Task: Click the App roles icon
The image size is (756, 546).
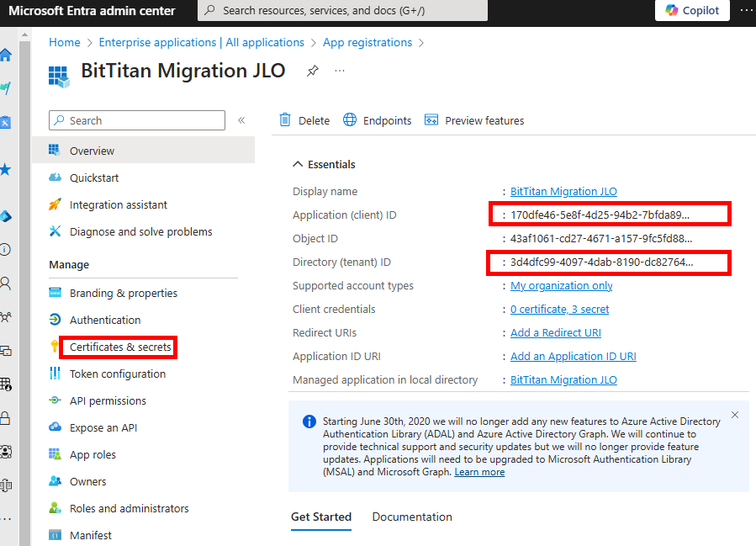Action: coord(55,453)
